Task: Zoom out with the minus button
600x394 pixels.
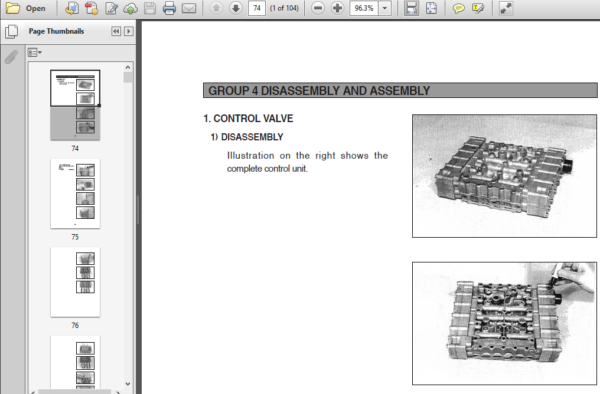Action: point(318,8)
